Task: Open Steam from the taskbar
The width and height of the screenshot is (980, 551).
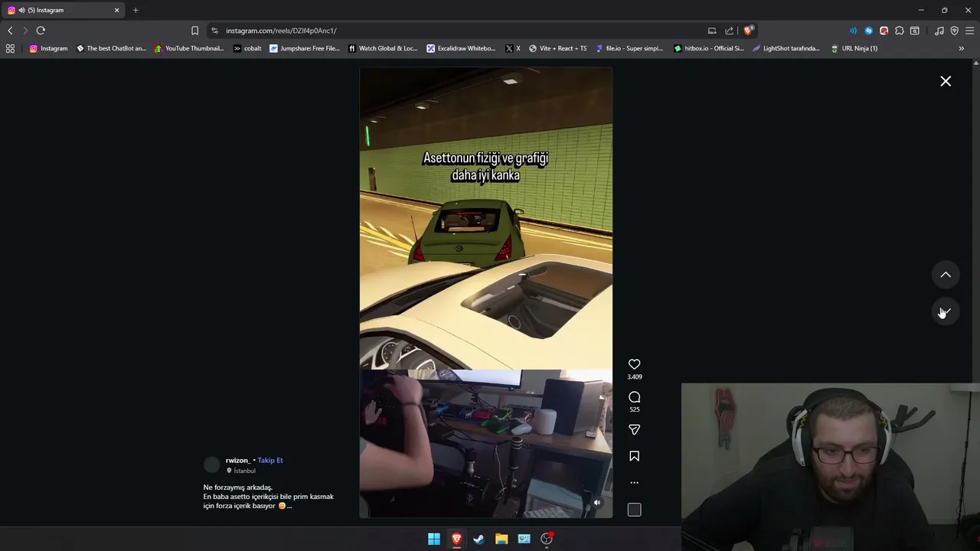Action: [x=479, y=539]
